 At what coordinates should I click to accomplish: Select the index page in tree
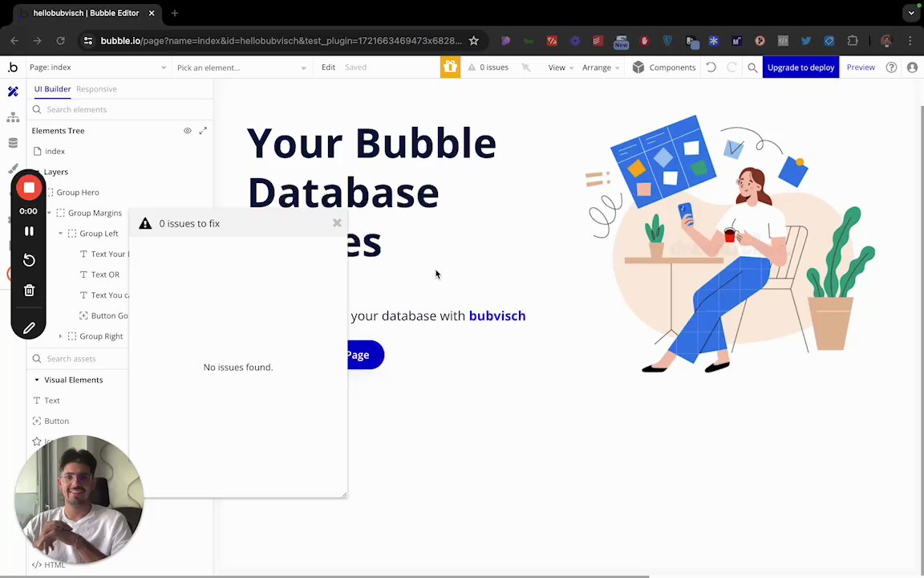55,151
